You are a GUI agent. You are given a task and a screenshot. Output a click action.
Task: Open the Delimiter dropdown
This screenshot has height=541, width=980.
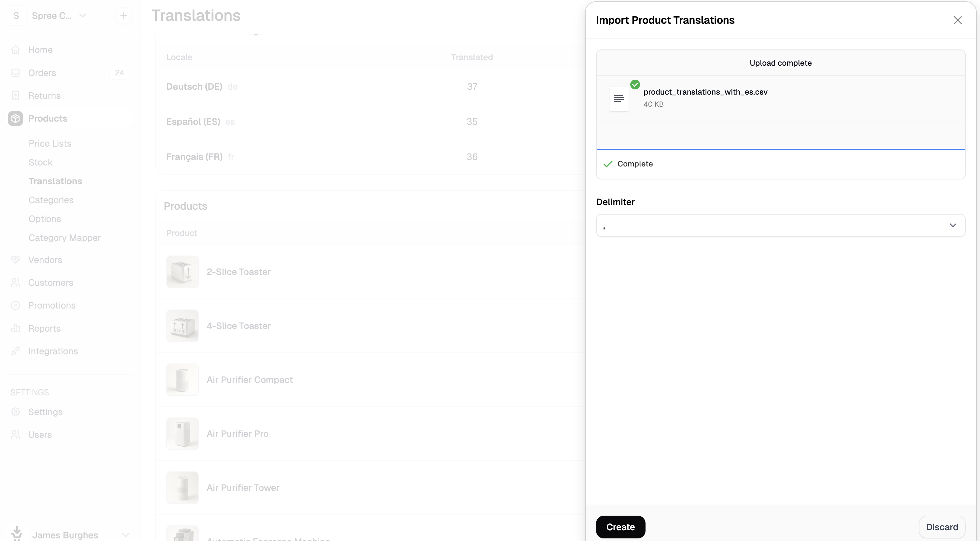[780, 225]
